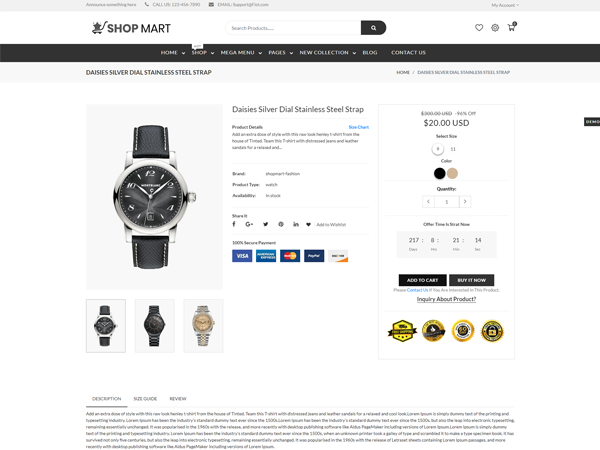This screenshot has width=600, height=450.
Task: Expand the Mega Menu dropdown
Action: coord(241,52)
